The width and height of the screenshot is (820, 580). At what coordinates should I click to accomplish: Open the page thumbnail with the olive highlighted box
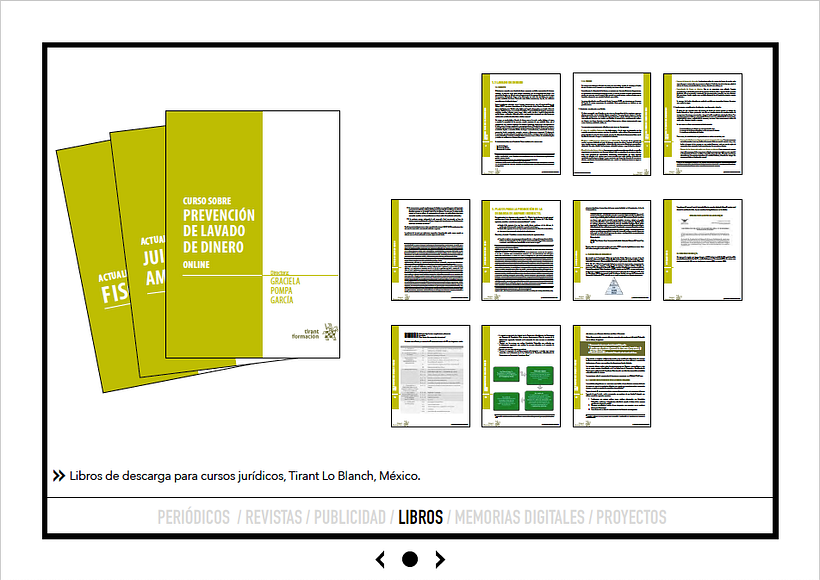point(612,376)
